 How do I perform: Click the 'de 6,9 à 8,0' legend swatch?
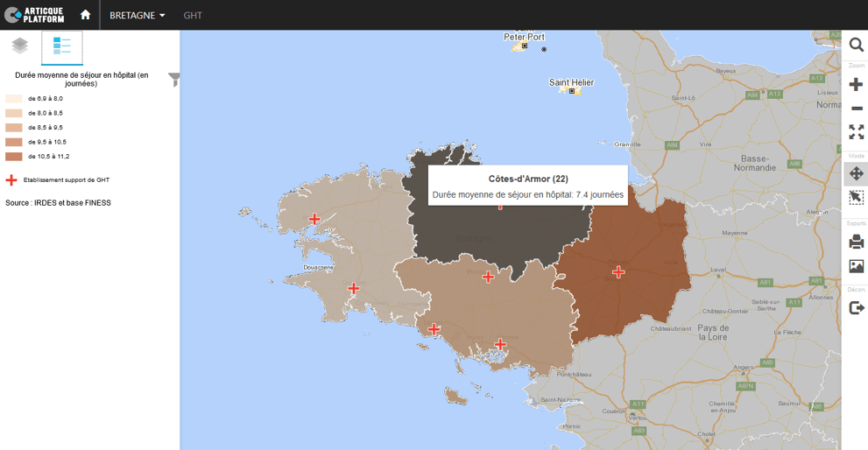[14, 99]
